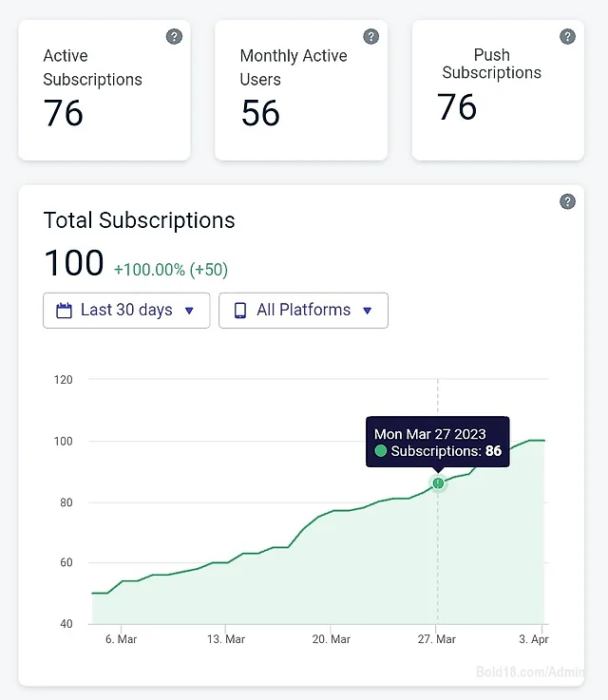Image resolution: width=608 pixels, height=700 pixels.
Task: Click the 13. Mar axis label
Action: pos(226,639)
